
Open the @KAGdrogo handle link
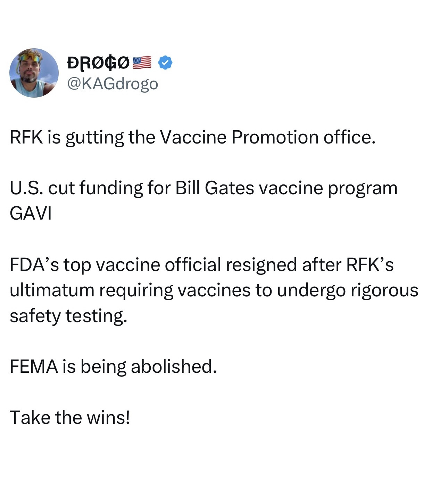pos(112,84)
